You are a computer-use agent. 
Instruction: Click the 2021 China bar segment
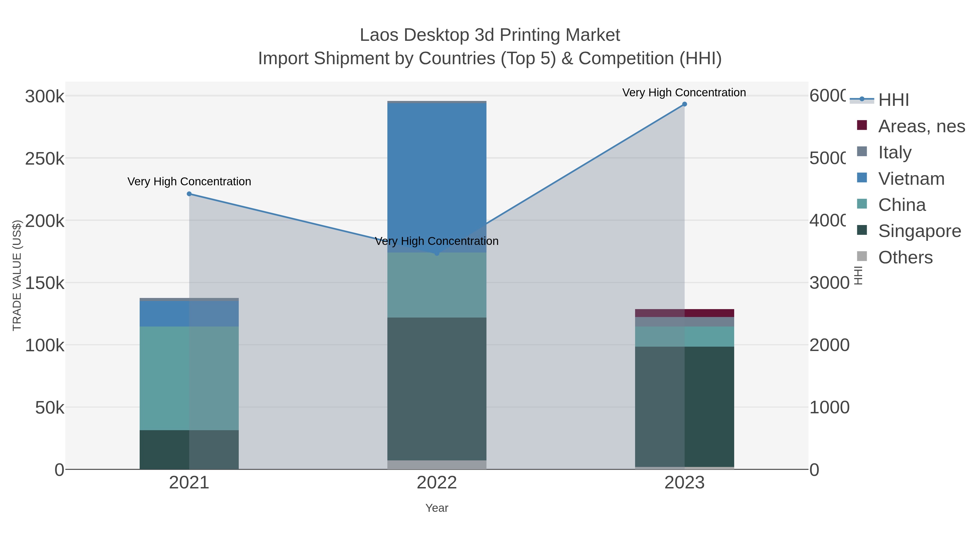pos(189,378)
